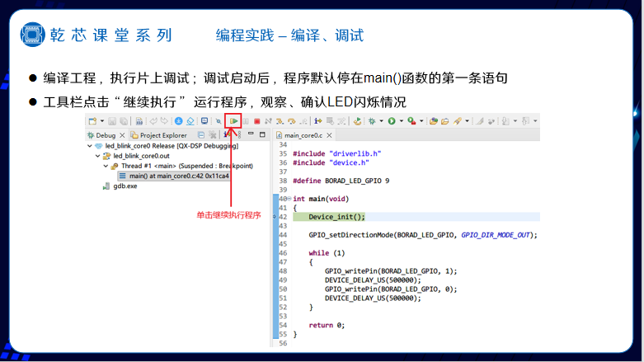
Task: Click the green Run launch icon
Action: click(x=392, y=121)
